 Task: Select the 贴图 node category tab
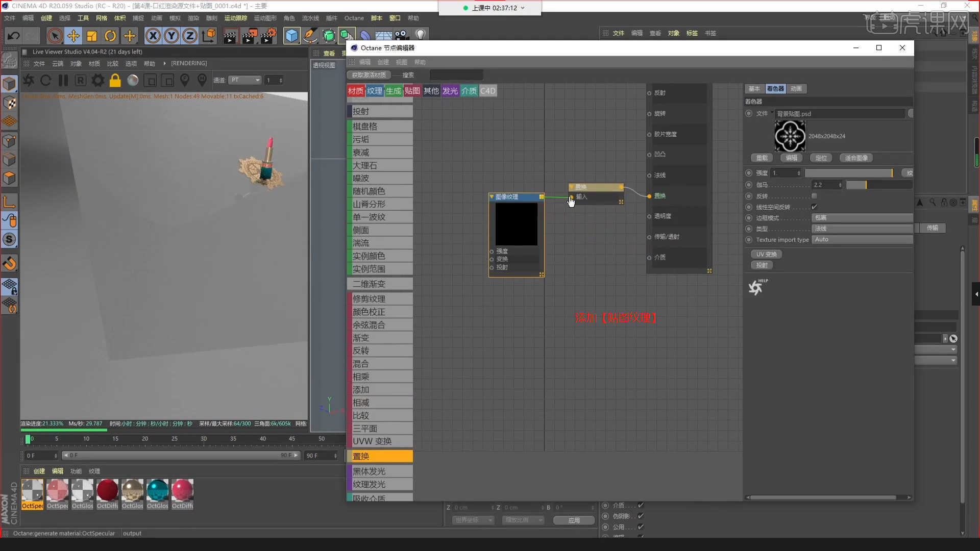click(x=412, y=91)
